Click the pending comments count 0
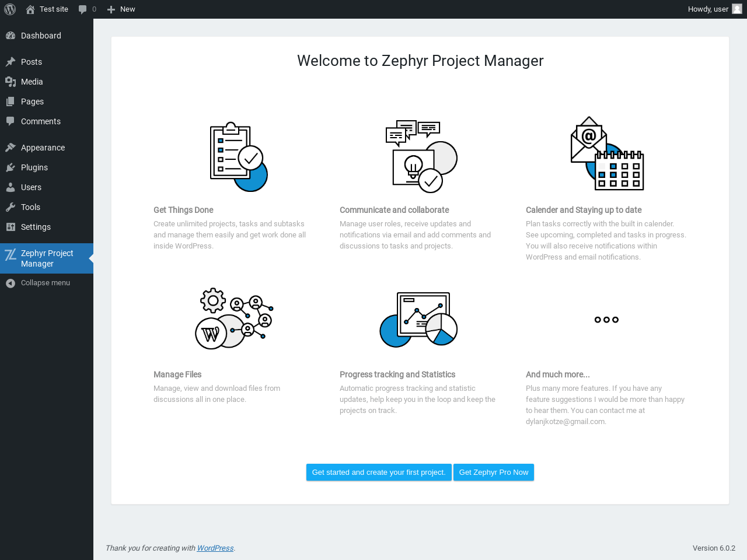Image resolution: width=747 pixels, height=560 pixels. (x=94, y=9)
